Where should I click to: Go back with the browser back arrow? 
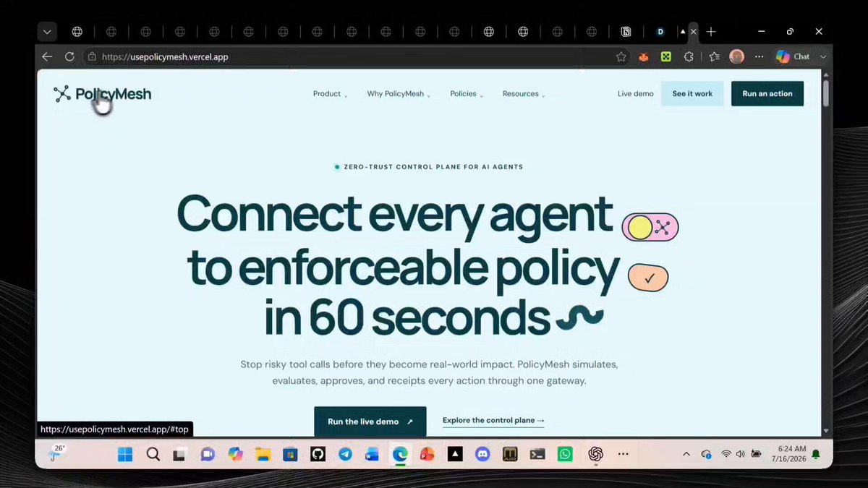point(47,56)
